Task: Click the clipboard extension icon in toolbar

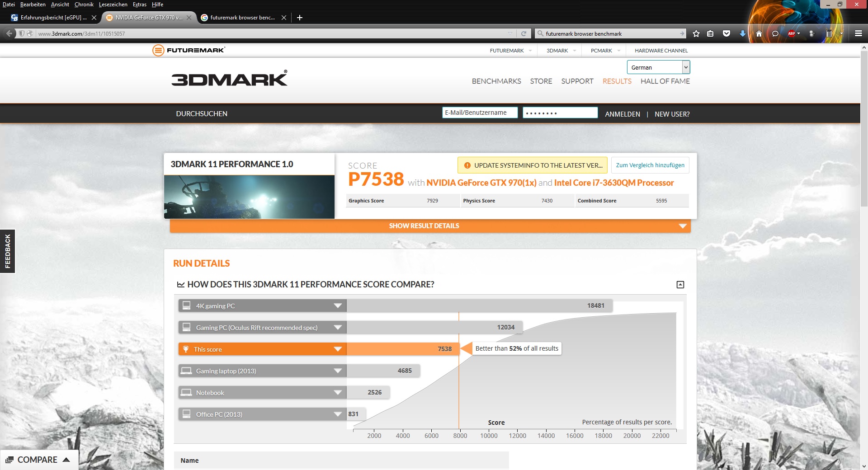Action: (829, 33)
